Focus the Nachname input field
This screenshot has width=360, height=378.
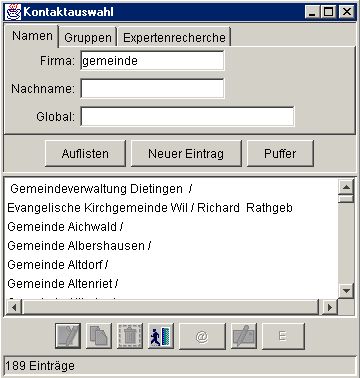152,89
